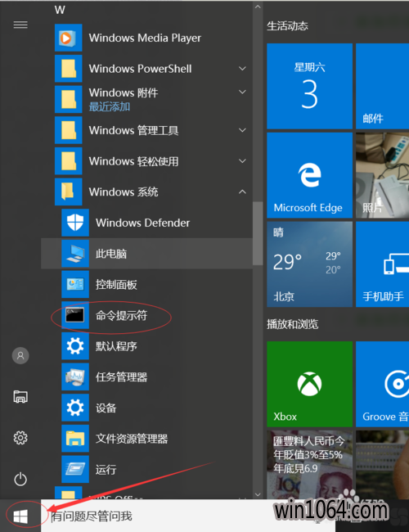Click the app list scrollbar thumb

pos(258,233)
